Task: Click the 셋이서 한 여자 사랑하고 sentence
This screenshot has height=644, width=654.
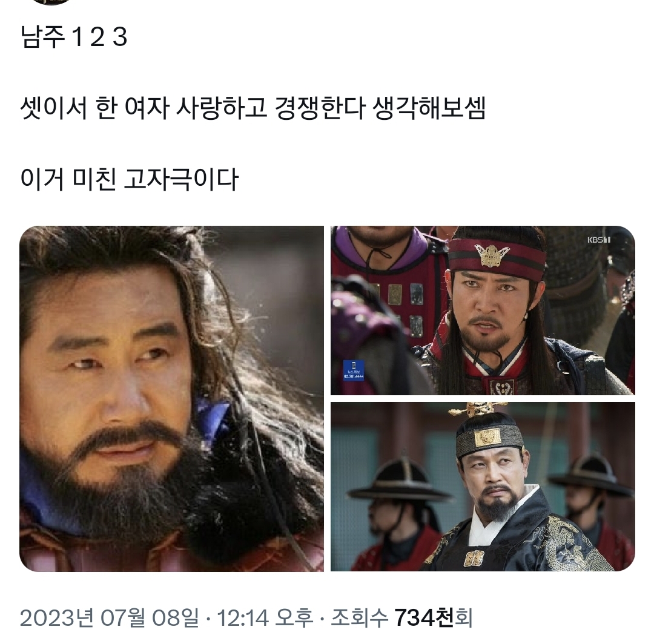Action: [x=143, y=108]
